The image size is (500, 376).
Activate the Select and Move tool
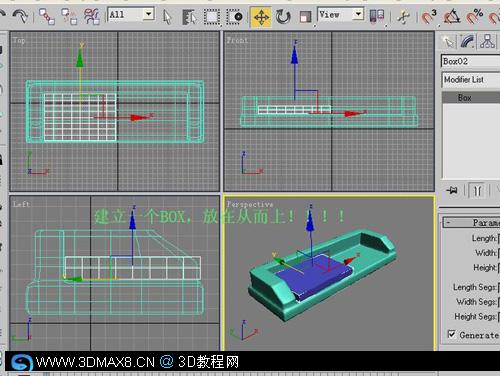pos(261,17)
